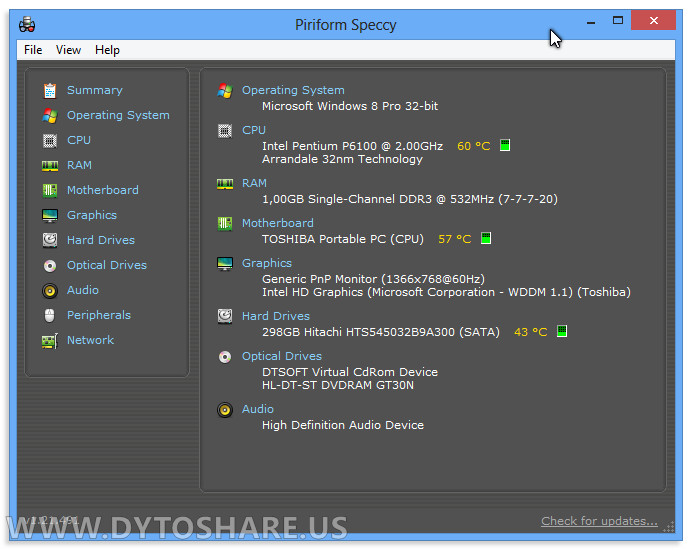The image size is (692, 550).
Task: Click the motherboard temperature 57 °C
Action: click(455, 239)
